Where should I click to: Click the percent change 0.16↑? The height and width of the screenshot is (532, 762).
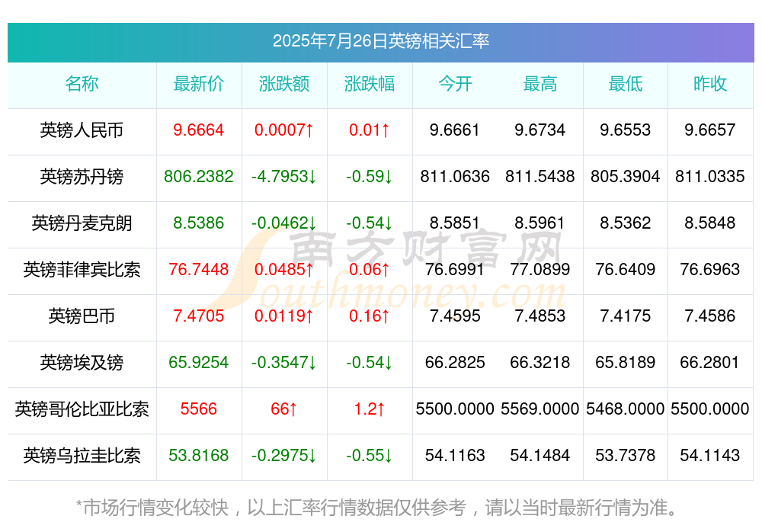click(x=370, y=316)
